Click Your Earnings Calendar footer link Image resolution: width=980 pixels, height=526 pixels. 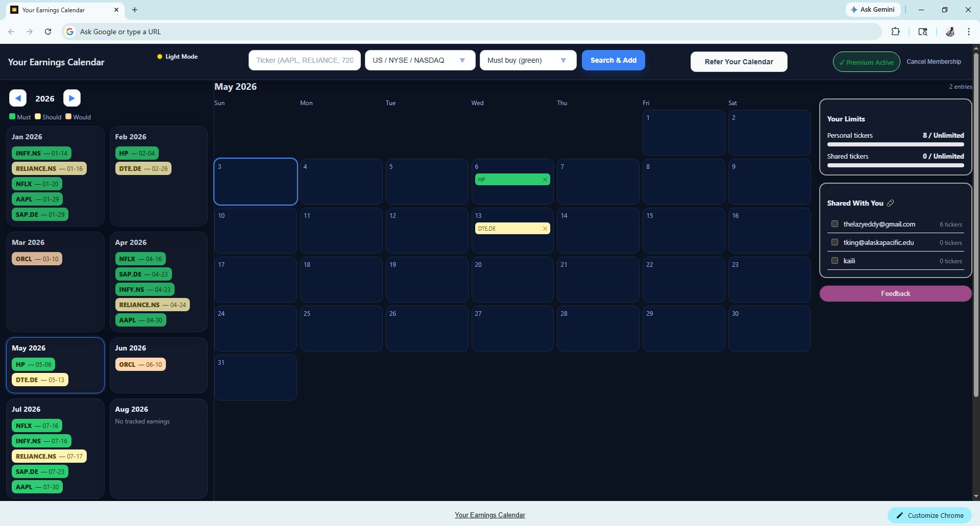pos(490,515)
